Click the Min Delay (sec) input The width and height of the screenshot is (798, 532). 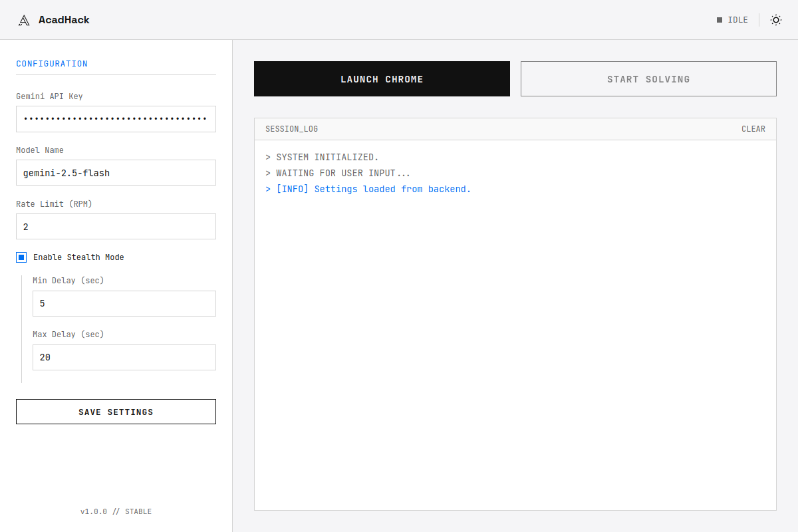pos(124,303)
